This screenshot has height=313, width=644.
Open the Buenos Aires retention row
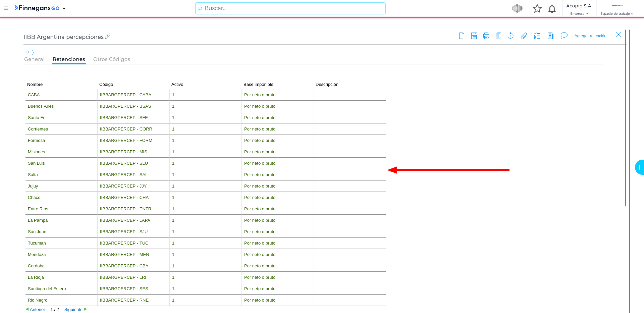41,106
